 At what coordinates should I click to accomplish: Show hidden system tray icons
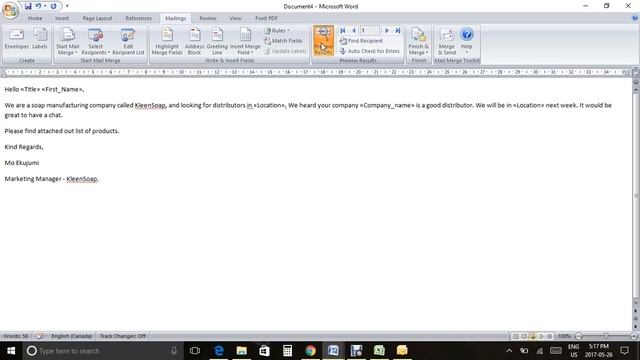point(509,351)
